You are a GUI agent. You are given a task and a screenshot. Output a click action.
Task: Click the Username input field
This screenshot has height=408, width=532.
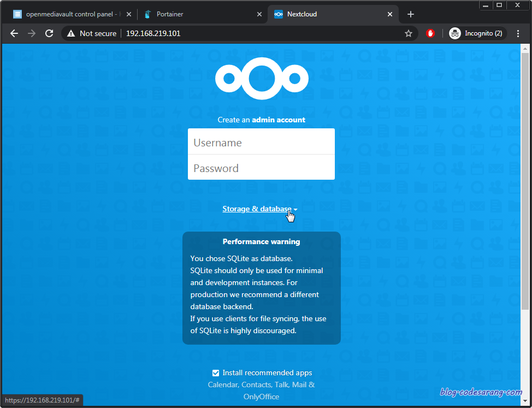click(x=261, y=142)
